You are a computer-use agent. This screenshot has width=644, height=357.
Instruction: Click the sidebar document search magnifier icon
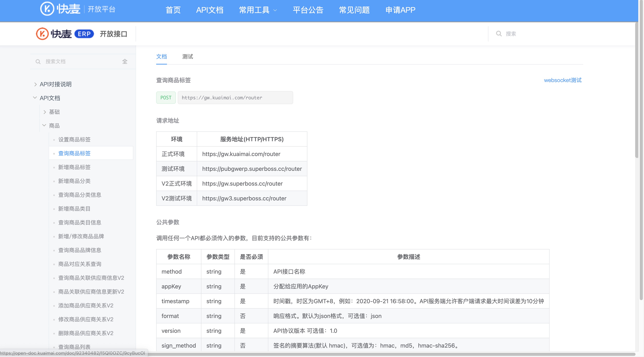point(38,62)
